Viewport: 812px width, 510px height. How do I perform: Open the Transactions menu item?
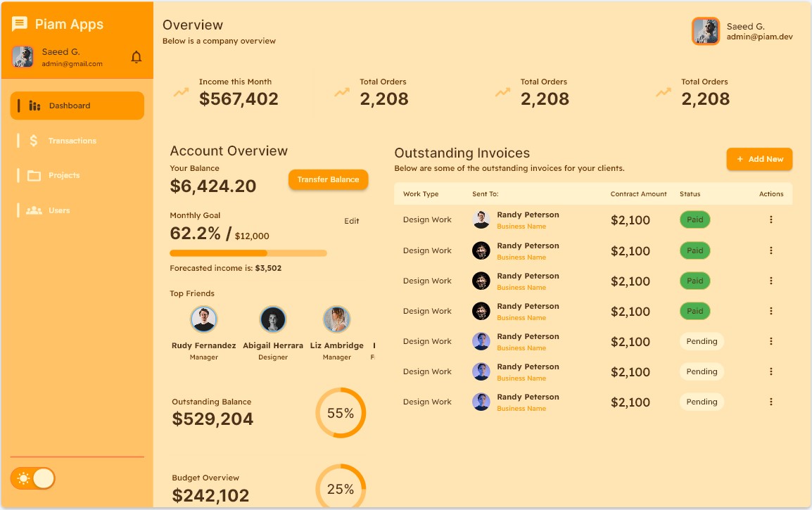[72, 141]
